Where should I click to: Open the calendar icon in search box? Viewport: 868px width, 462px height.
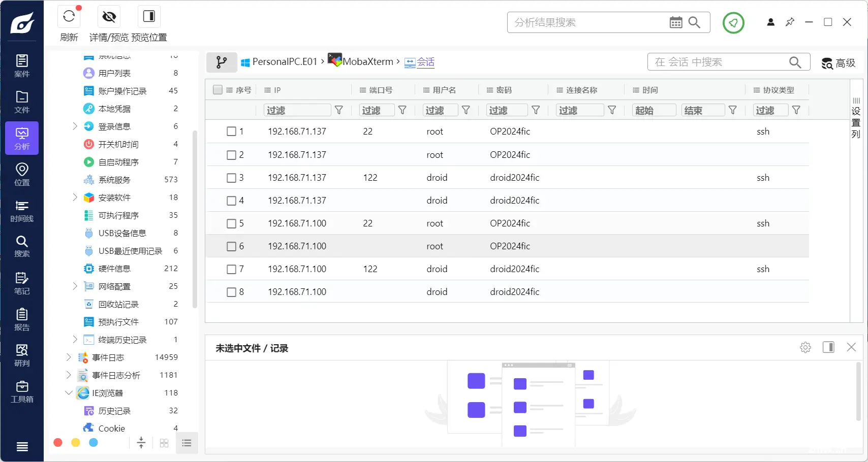676,22
